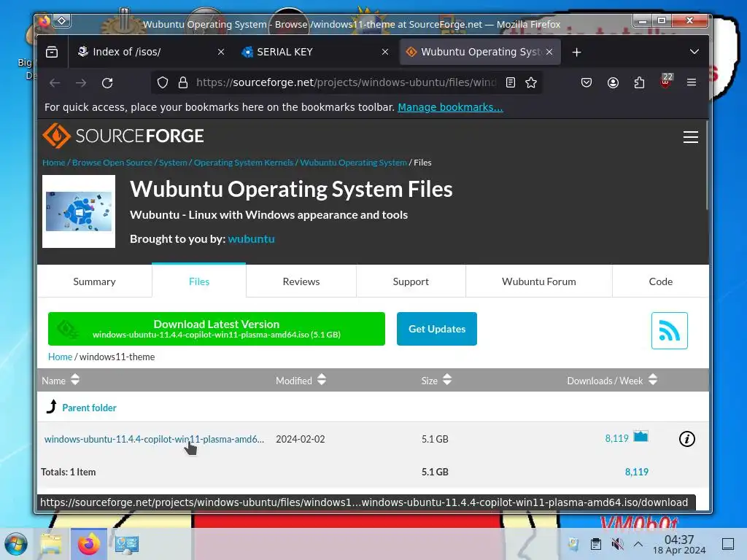Click the taskbar clock 04:37
Screen dimensions: 747x560
(679, 544)
